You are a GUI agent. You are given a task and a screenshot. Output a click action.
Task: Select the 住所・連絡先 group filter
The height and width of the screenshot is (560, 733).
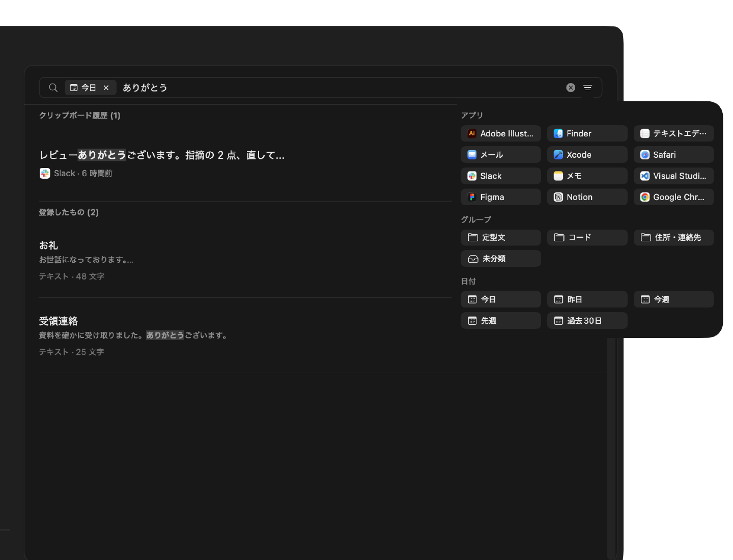[674, 238]
